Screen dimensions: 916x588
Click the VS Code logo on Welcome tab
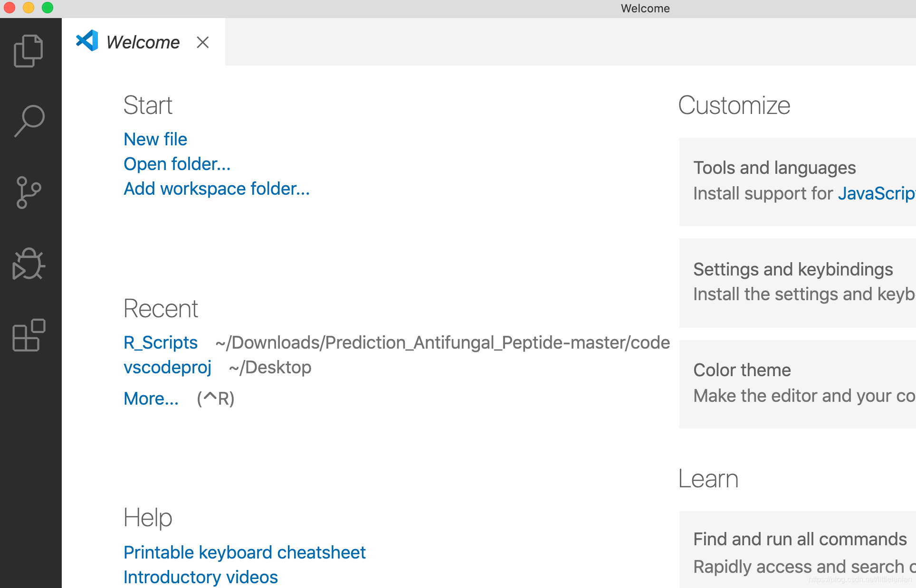(x=87, y=41)
